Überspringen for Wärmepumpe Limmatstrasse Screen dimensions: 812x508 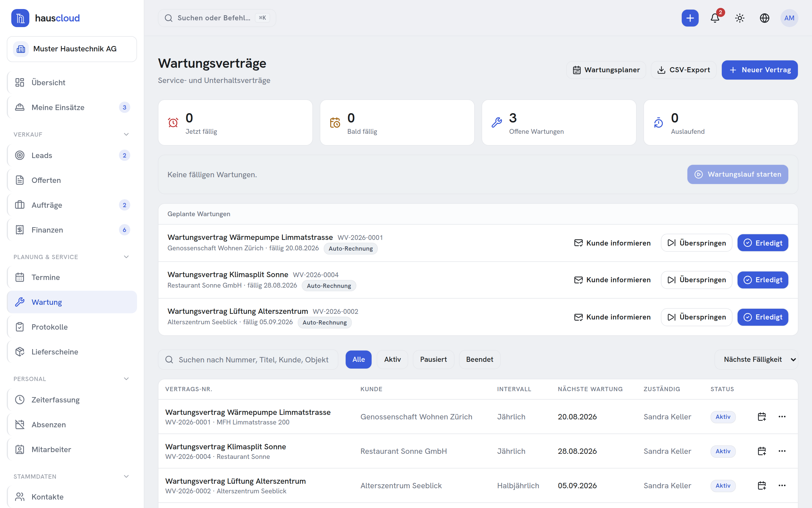pyautogui.click(x=697, y=243)
